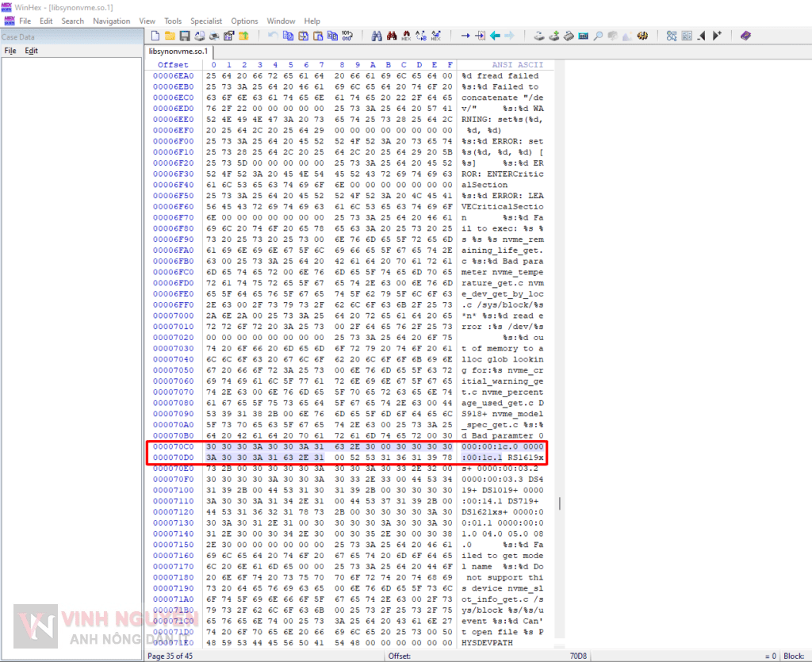Click the grayed-out Undo arrow icon
Viewport: 812px width, 662px height.
click(x=273, y=36)
